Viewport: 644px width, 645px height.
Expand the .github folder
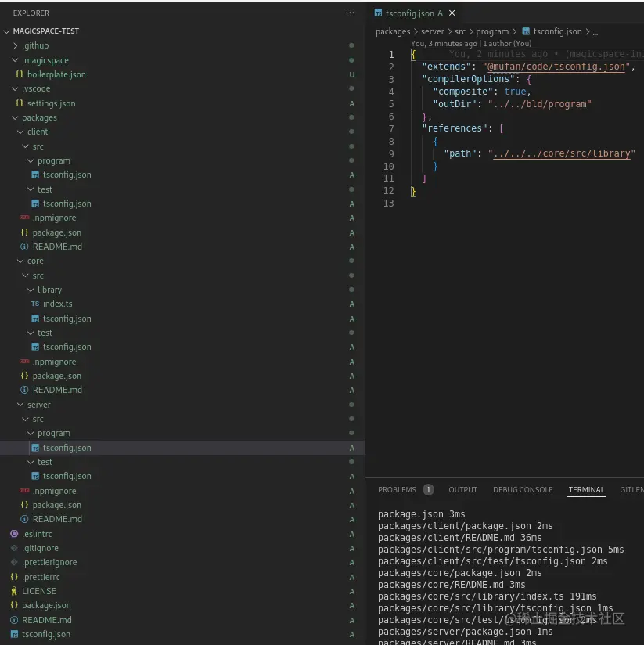tap(15, 45)
